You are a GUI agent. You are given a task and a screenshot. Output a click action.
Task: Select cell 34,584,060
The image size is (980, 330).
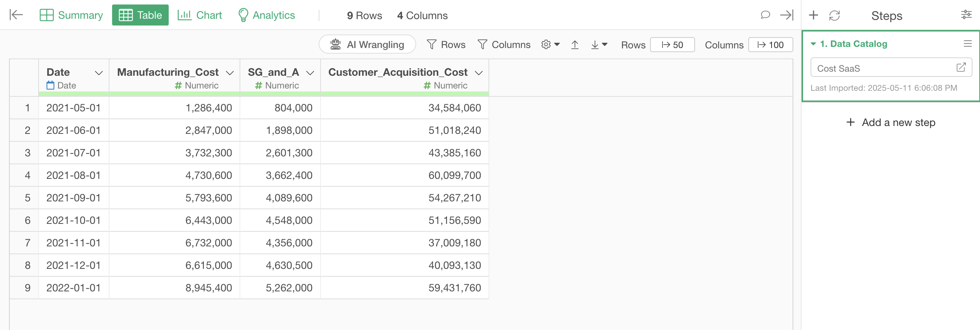click(x=405, y=108)
